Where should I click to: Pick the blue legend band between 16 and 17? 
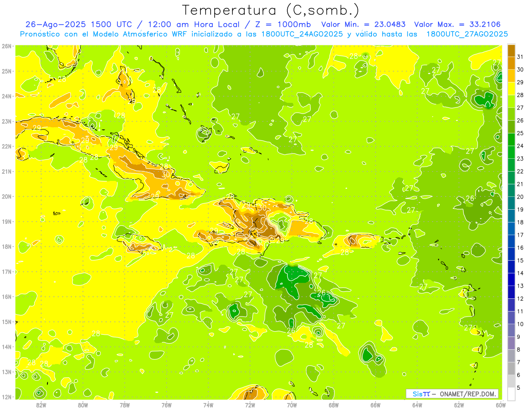(511, 241)
